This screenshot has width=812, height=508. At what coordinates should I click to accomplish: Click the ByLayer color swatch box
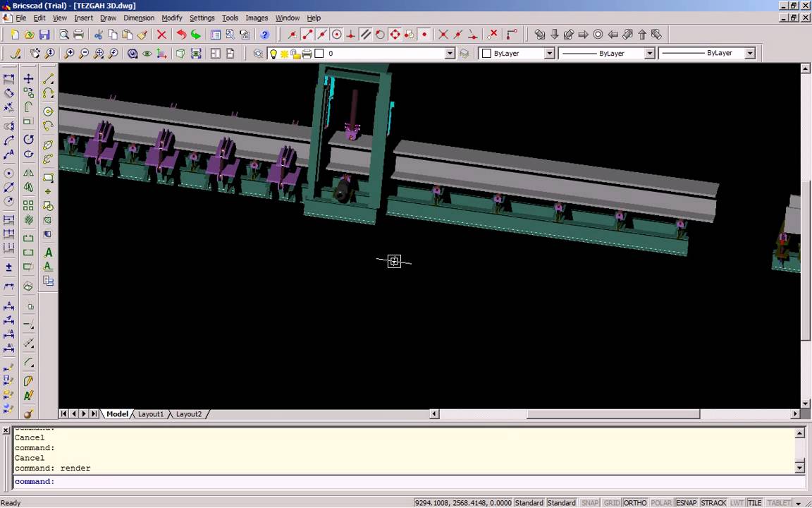coord(486,54)
